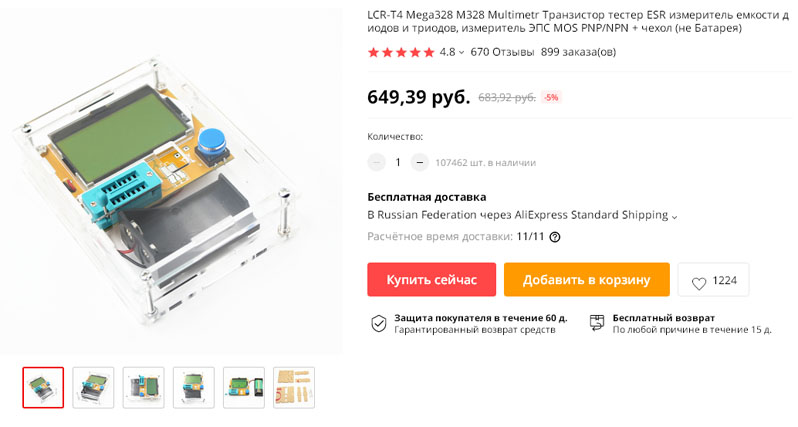Select the second product thumbnail
Image resolution: width=798 pixels, height=427 pixels.
[93, 387]
